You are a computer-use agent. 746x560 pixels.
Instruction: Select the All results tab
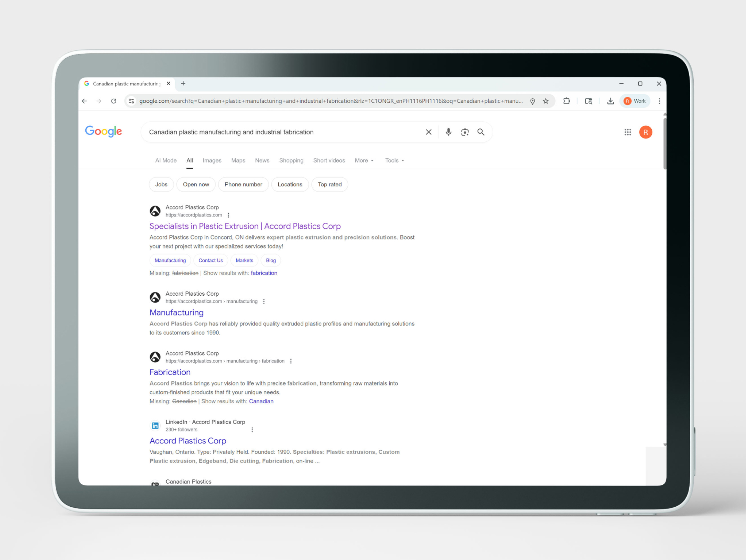click(x=190, y=161)
